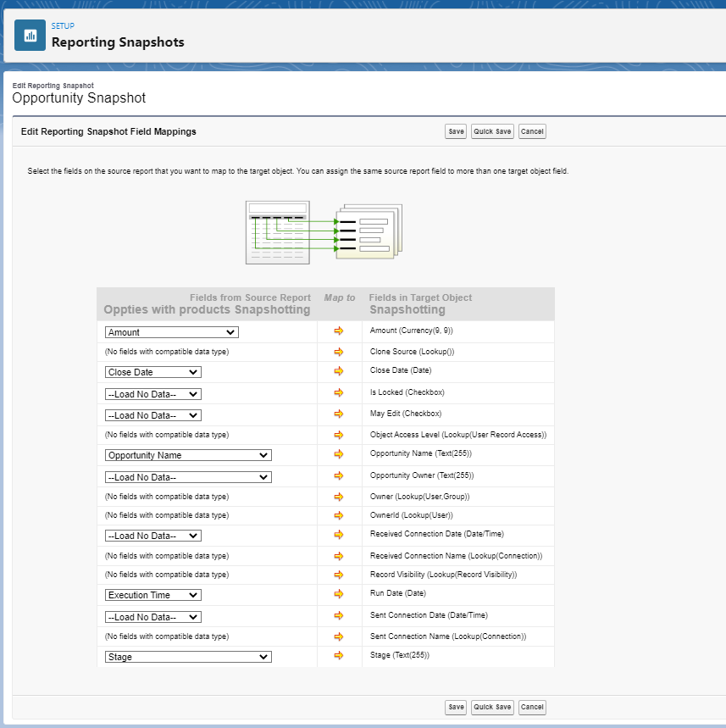The image size is (726, 728).
Task: Click the May Edit (Checkbox) target field
Action: point(406,414)
